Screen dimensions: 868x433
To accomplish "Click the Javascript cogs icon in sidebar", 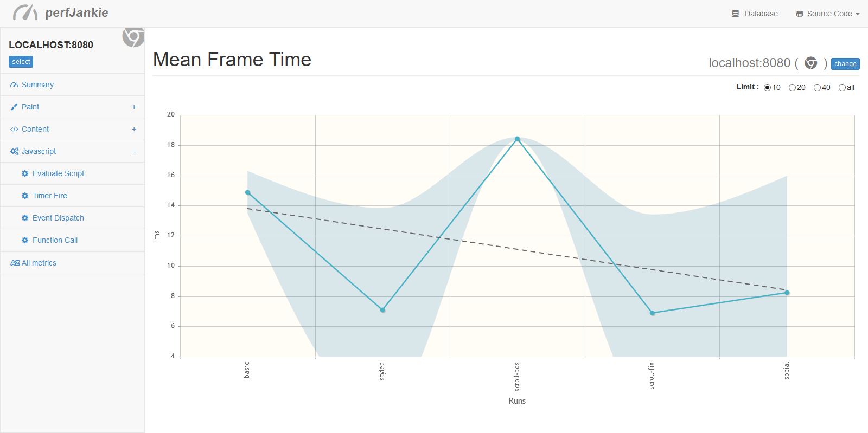I will pyautogui.click(x=14, y=151).
